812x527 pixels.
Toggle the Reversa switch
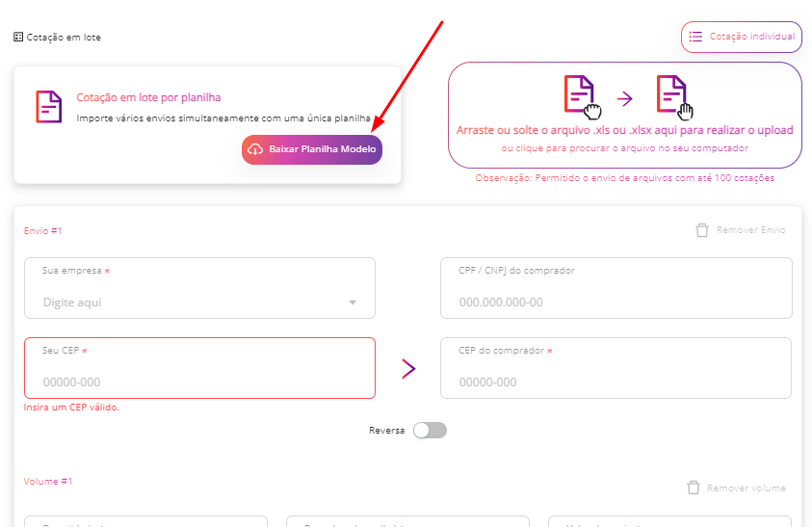[430, 430]
